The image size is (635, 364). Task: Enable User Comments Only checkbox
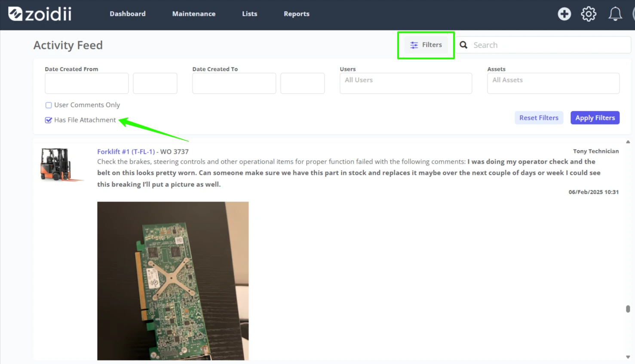(49, 105)
